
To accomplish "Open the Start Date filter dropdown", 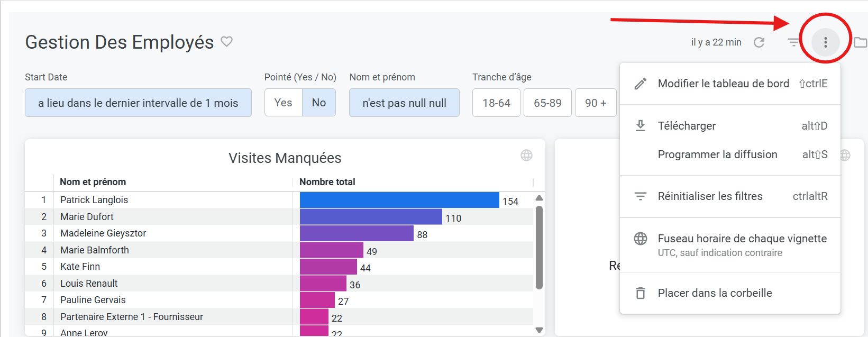I will (138, 103).
